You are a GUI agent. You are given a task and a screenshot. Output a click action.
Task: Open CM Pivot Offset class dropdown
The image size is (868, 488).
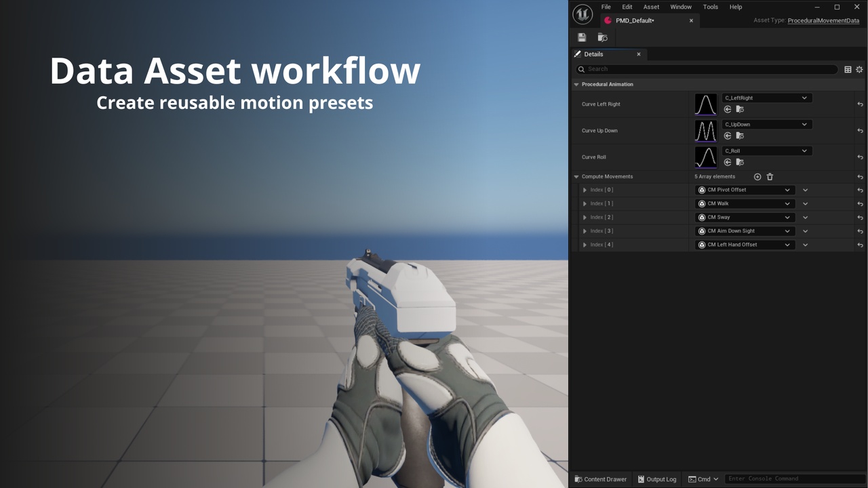click(745, 190)
